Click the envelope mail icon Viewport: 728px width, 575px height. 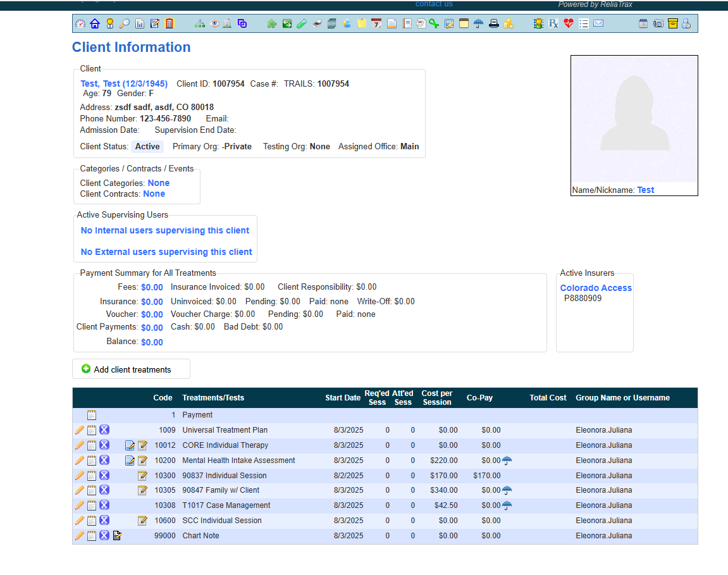[598, 24]
